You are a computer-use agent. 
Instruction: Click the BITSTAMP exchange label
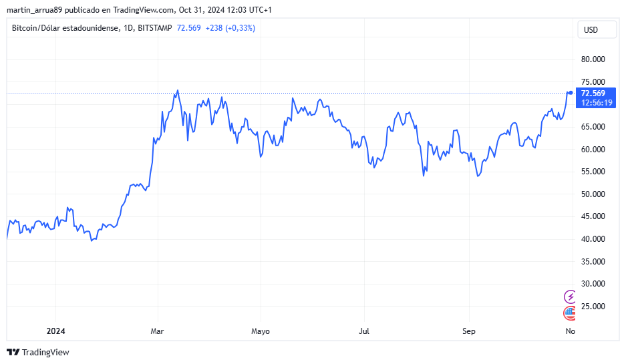tap(155, 28)
